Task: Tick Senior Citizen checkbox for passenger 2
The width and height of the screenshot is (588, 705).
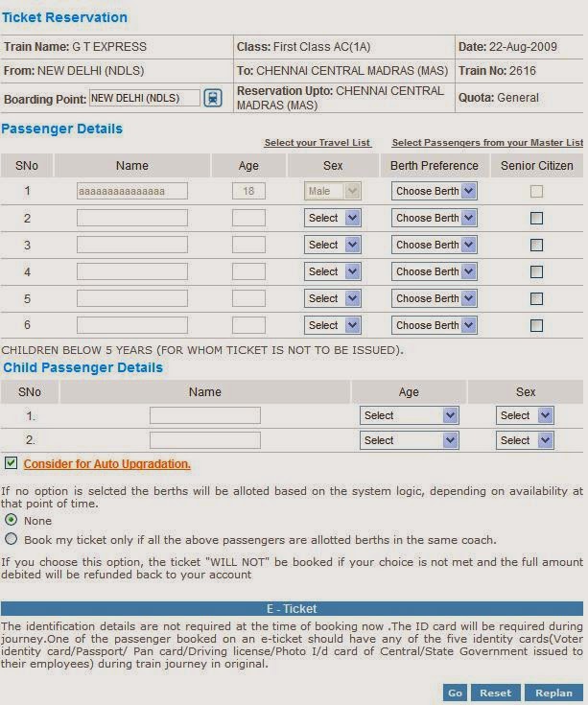Action: 536,218
